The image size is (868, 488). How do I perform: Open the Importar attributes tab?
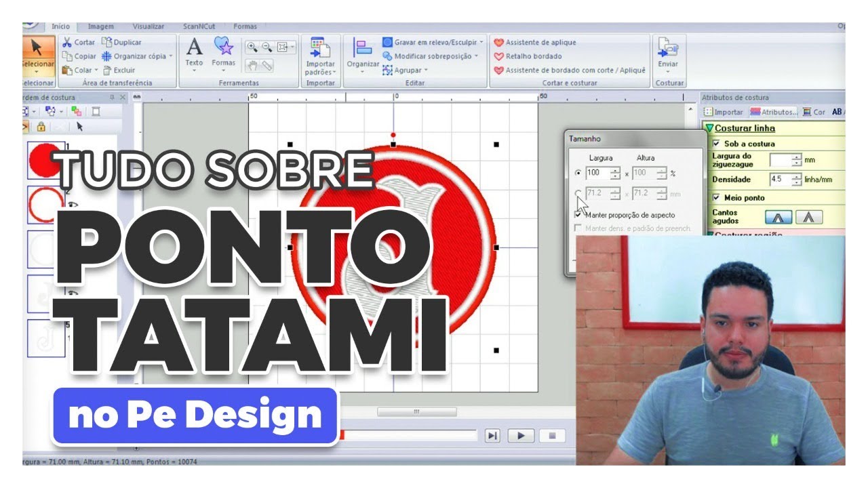pos(724,112)
